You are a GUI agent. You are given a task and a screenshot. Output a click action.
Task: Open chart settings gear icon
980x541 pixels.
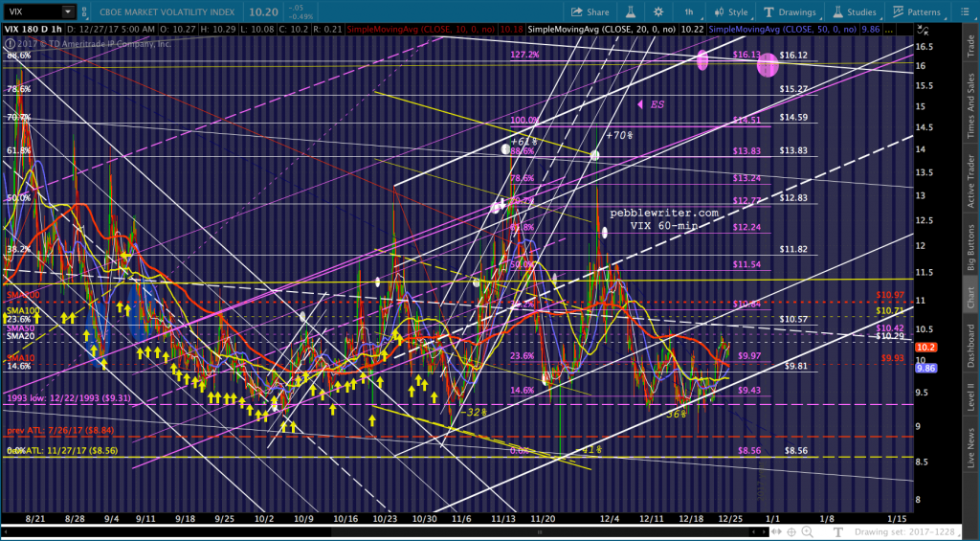[658, 11]
